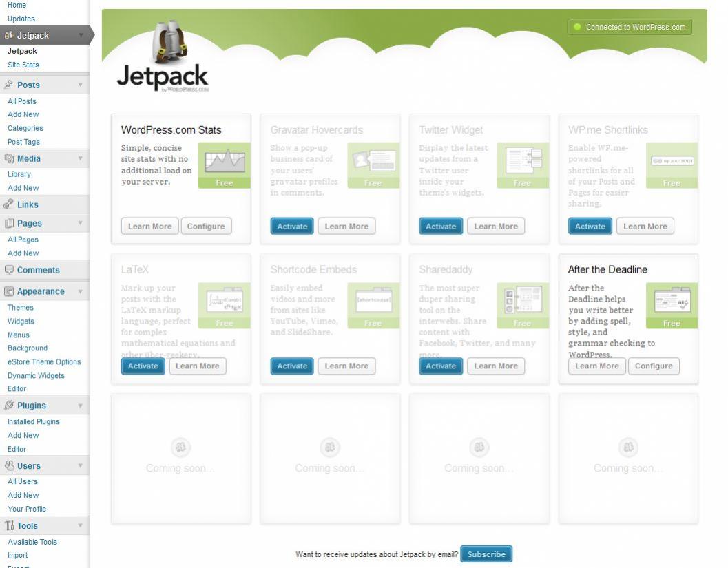
Task: Activate the LaTeX module
Action: (x=143, y=366)
